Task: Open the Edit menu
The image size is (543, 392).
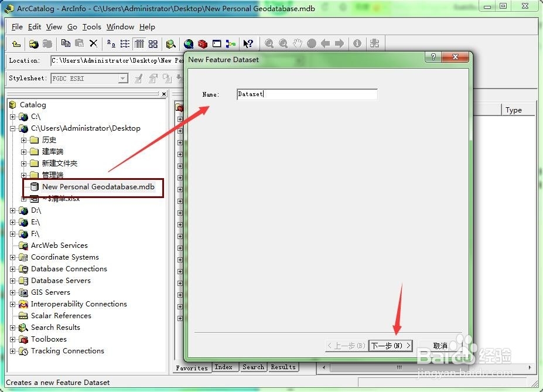Action: (x=35, y=27)
